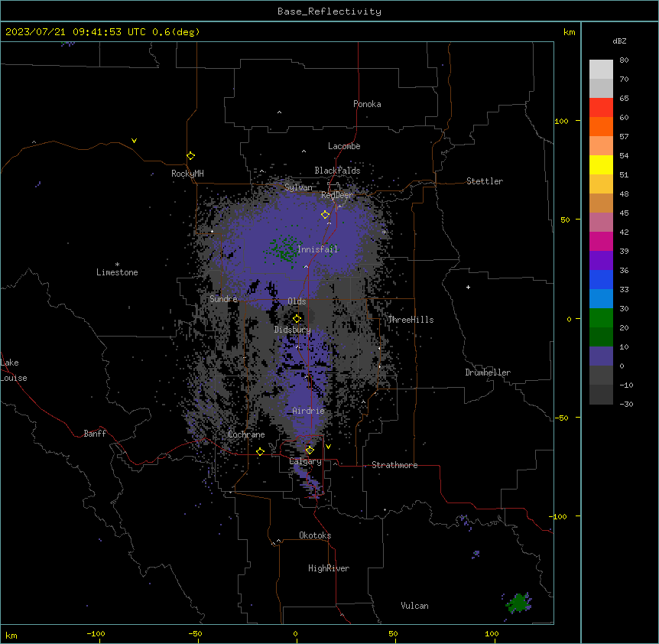Click the Airdrie label
Viewport: 659px width, 644px height.
(309, 411)
